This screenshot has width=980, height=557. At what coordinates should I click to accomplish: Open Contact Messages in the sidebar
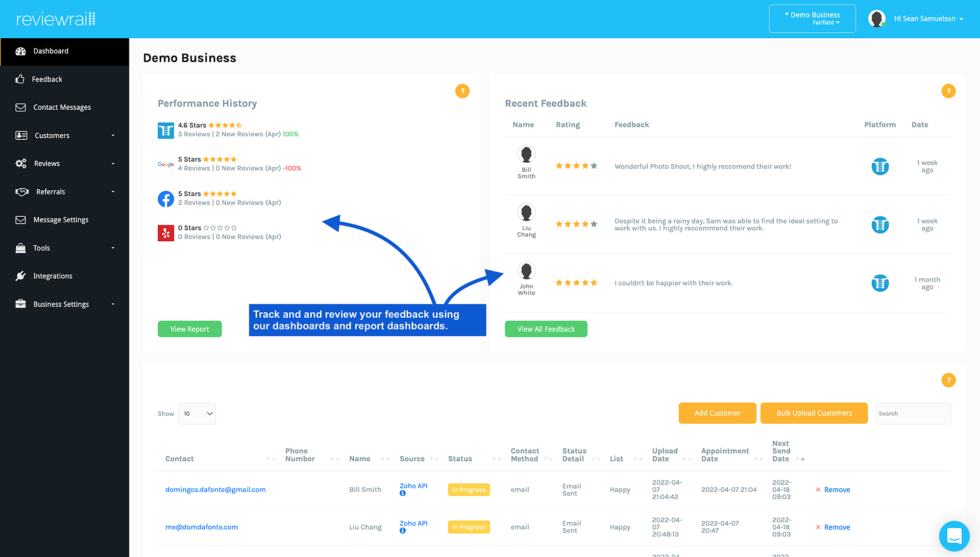pyautogui.click(x=62, y=107)
